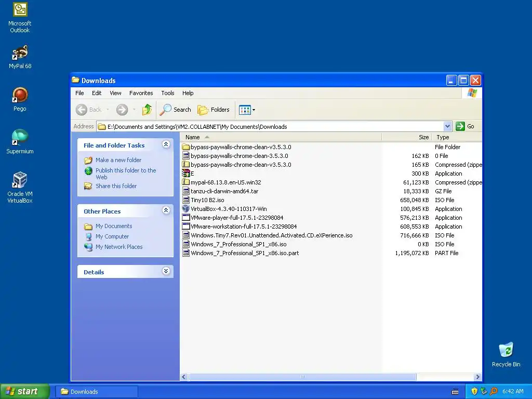Select the E application icon
This screenshot has width=532, height=399.
tap(185, 174)
